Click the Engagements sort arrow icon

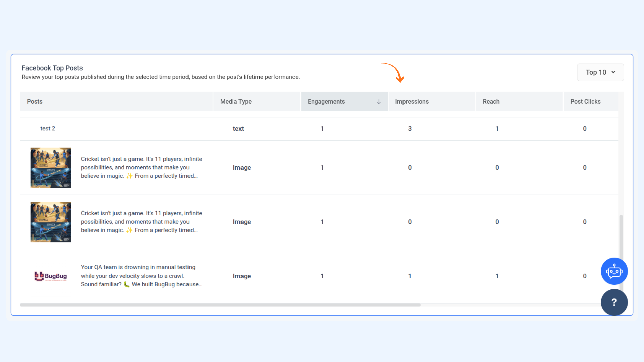point(379,102)
